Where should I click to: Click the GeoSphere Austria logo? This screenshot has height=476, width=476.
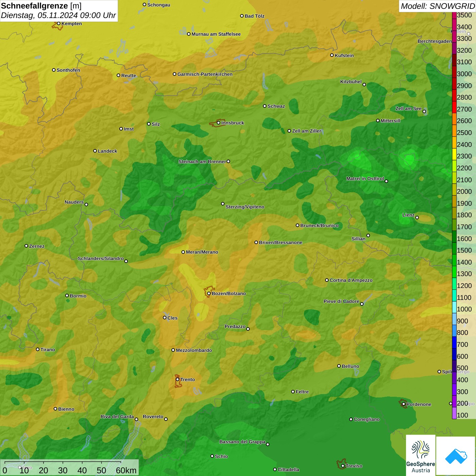(x=421, y=455)
